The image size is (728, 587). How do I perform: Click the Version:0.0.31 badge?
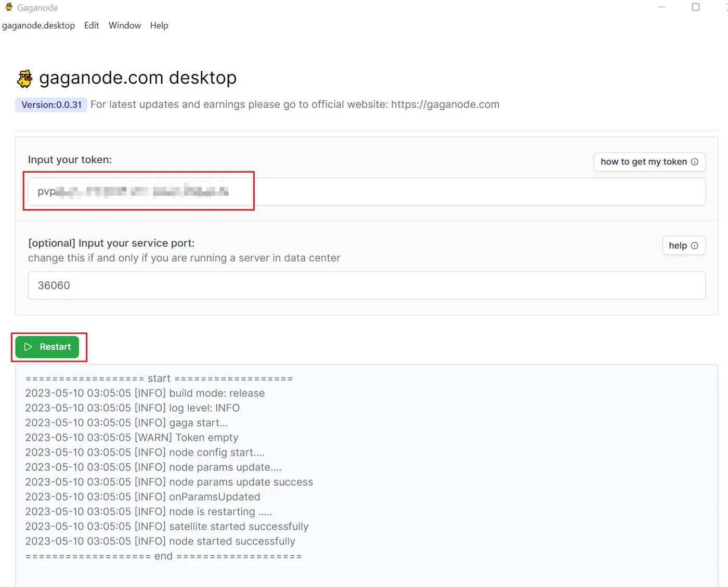51,105
